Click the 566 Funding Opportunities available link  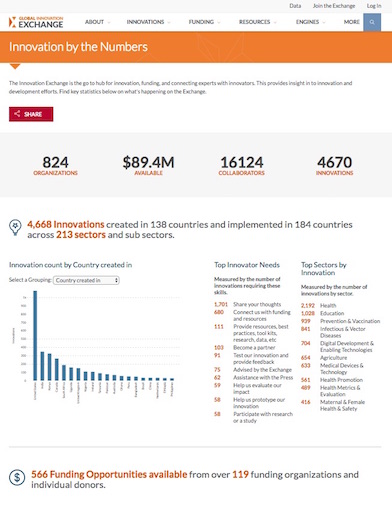pyautogui.click(x=109, y=474)
